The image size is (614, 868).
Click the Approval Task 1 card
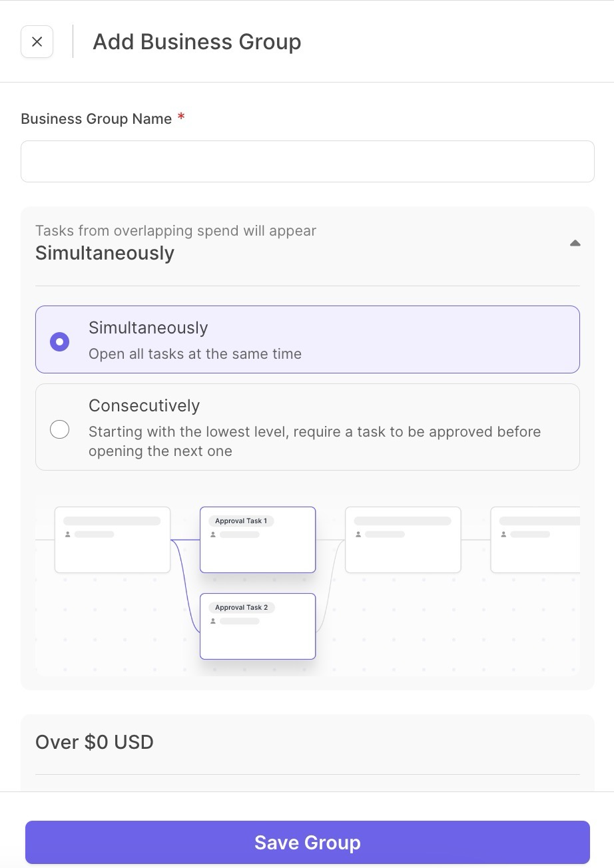258,540
